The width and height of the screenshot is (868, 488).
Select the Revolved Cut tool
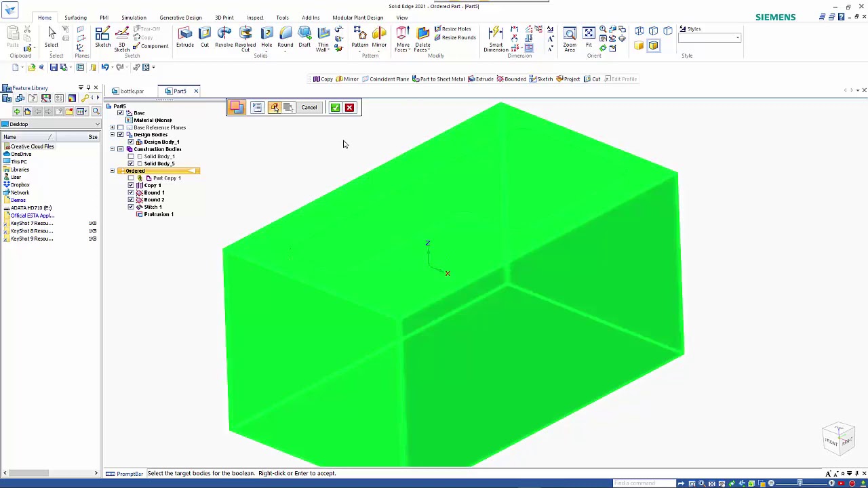[245, 38]
